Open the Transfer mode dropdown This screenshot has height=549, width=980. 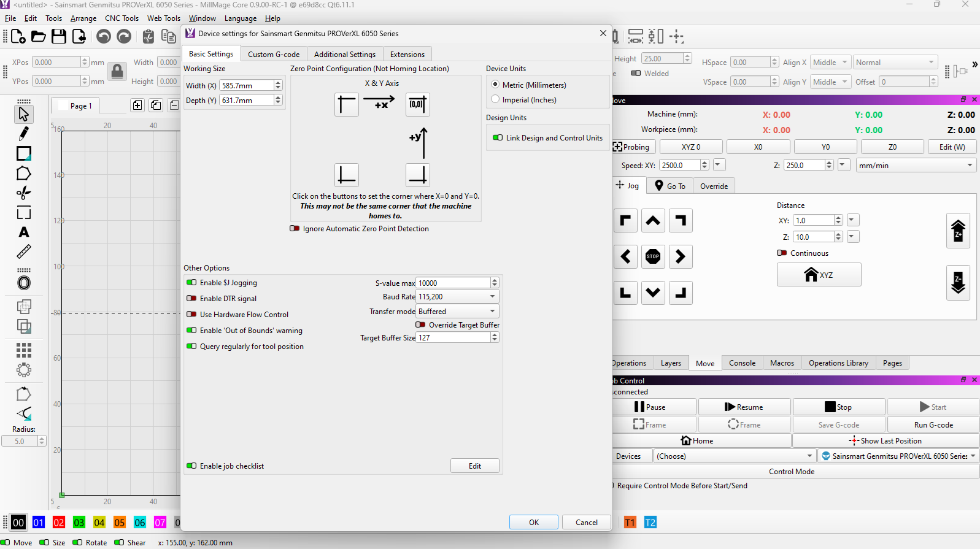coord(458,312)
